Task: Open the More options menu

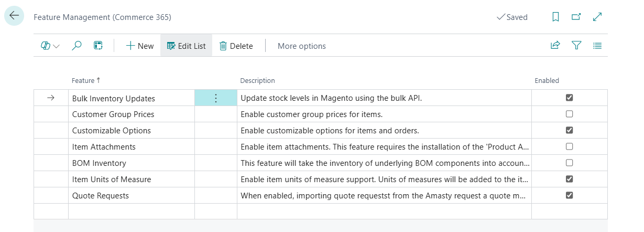Action: pos(301,46)
